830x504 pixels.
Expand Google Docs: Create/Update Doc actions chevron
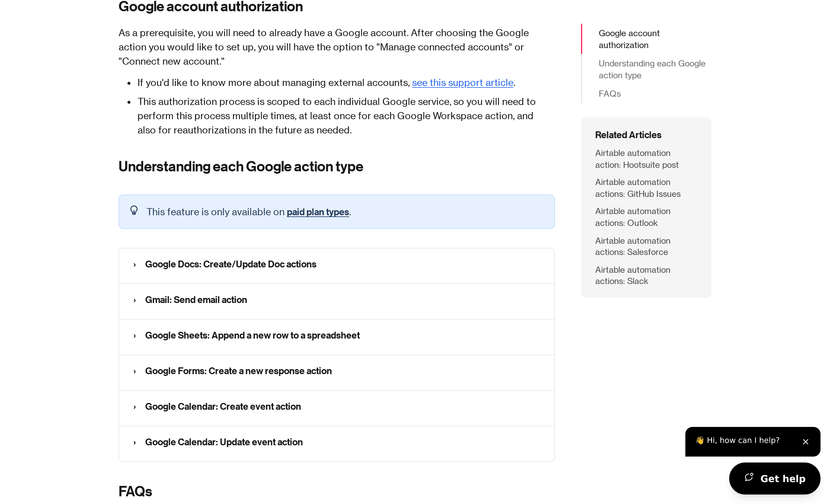[x=135, y=265]
